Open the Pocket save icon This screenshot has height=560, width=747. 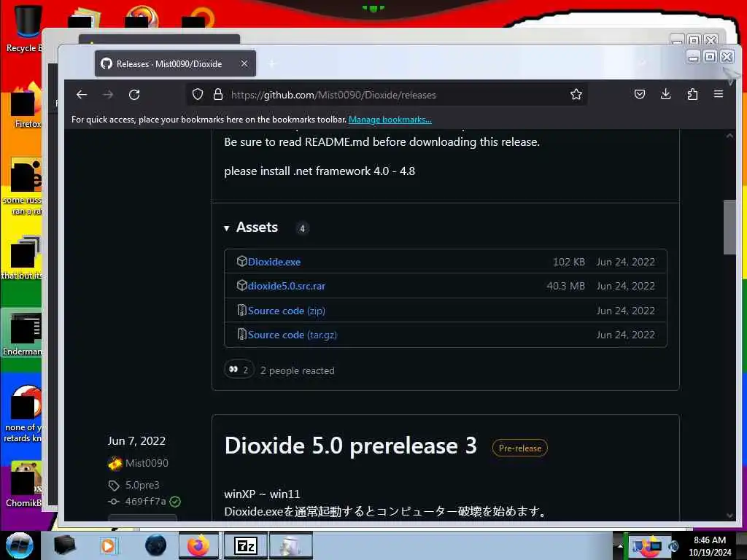tap(640, 94)
